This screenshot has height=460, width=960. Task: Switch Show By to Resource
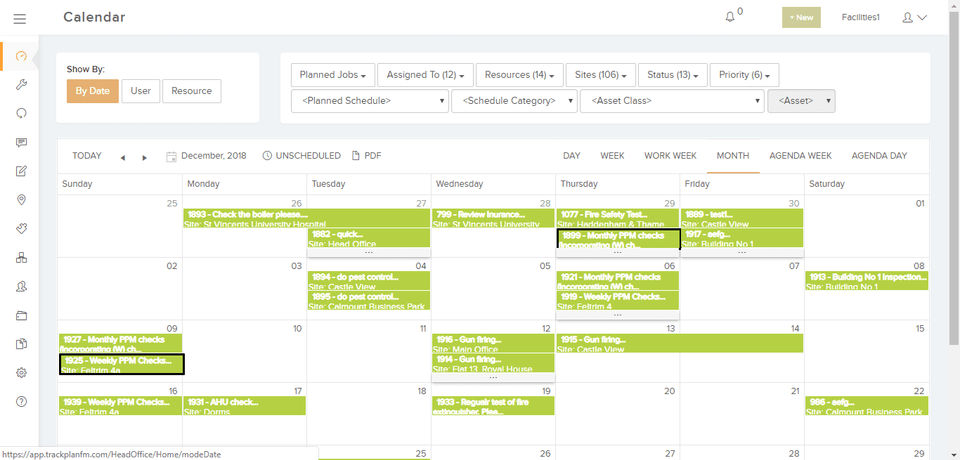point(191,91)
